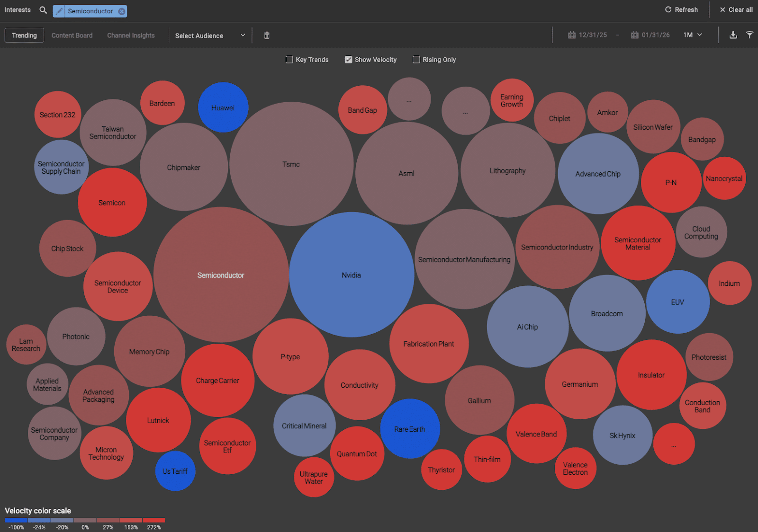
Task: Select the Bardeen bubble
Action: (x=162, y=103)
